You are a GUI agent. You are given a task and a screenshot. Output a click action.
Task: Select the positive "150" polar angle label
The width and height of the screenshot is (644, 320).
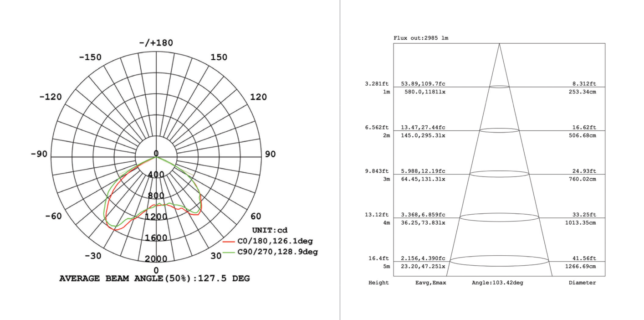(x=219, y=57)
